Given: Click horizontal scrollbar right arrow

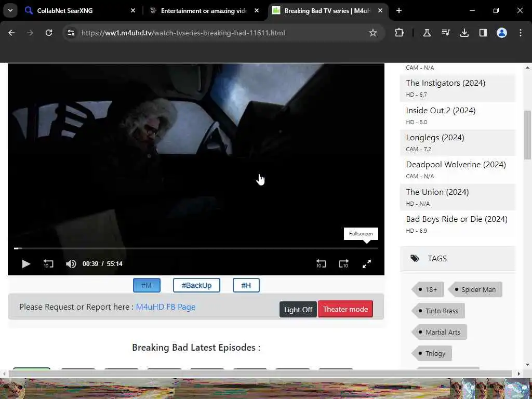Looking at the screenshot, I should tap(519, 374).
